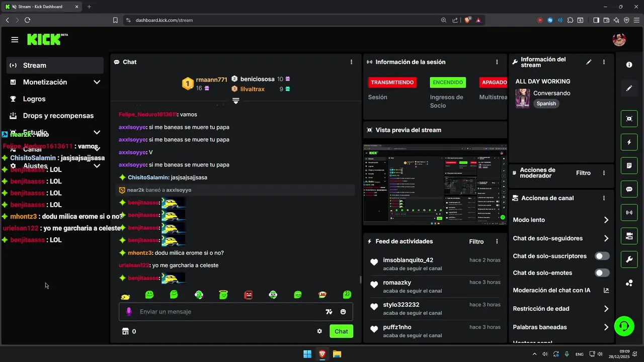Edit stream info with pencil icon in Información del stream header
The width and height of the screenshot is (644, 362).
589,62
